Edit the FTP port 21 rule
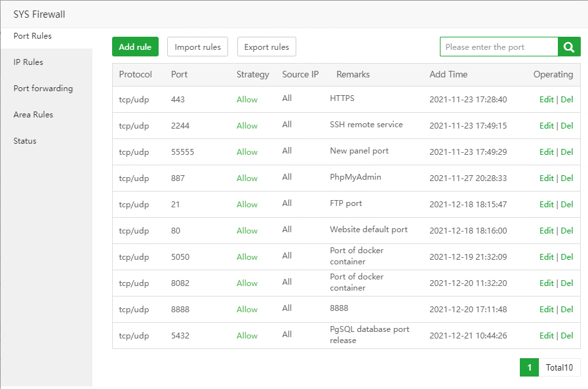This screenshot has width=588, height=389. click(546, 205)
